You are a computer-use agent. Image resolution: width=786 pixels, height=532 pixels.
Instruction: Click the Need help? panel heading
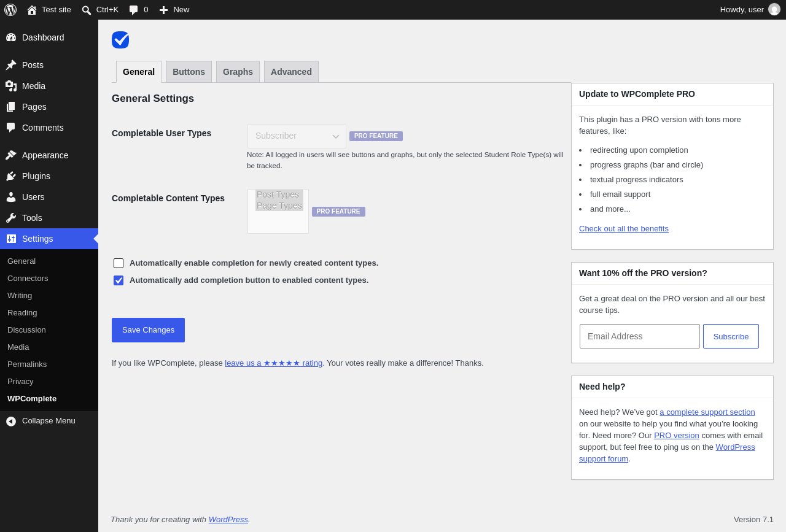(x=602, y=387)
